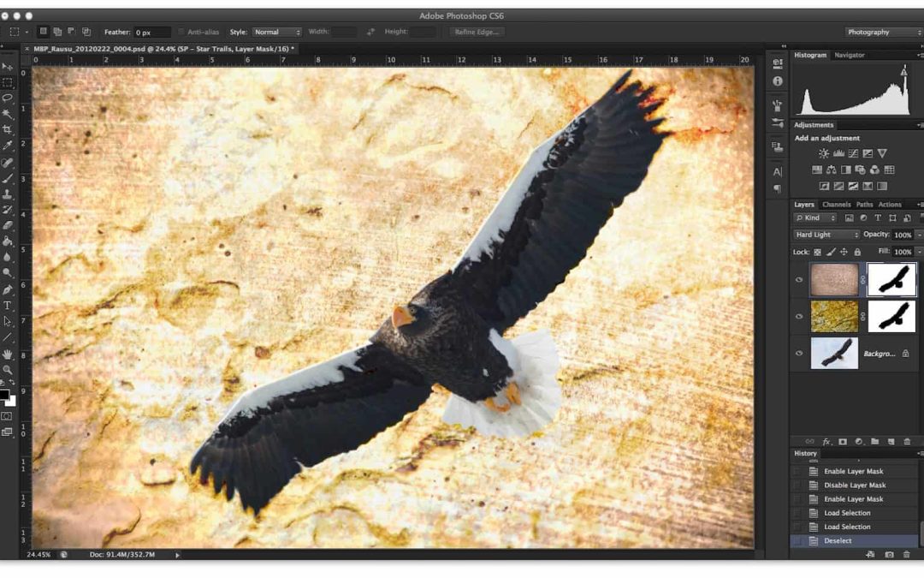Enable the Anti-alias checkbox
The image size is (924, 578).
click(x=181, y=33)
